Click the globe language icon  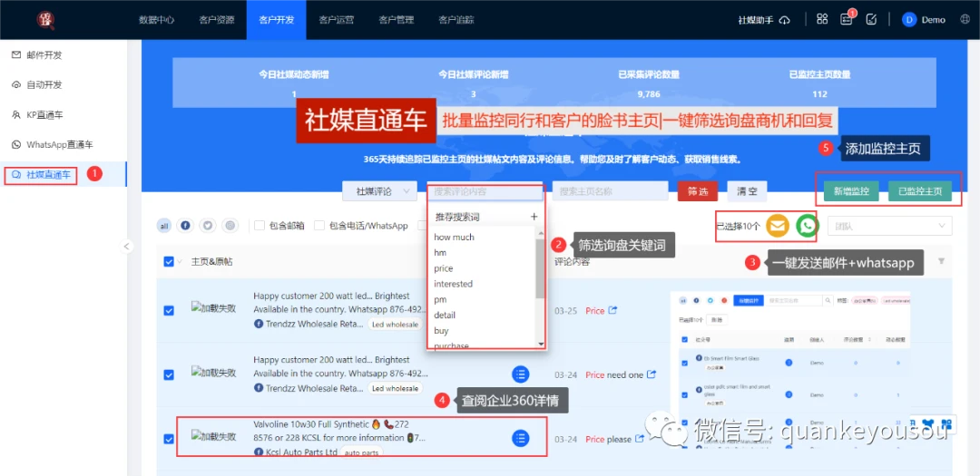965,19
